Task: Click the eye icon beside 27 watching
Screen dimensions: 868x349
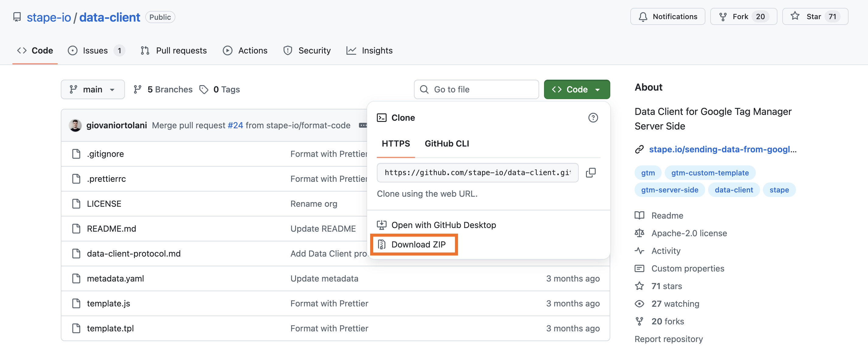Action: click(639, 303)
